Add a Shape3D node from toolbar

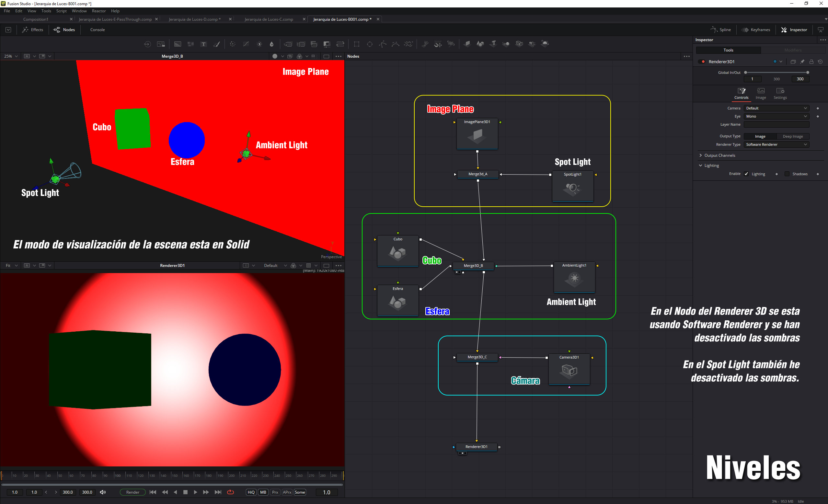coord(480,44)
